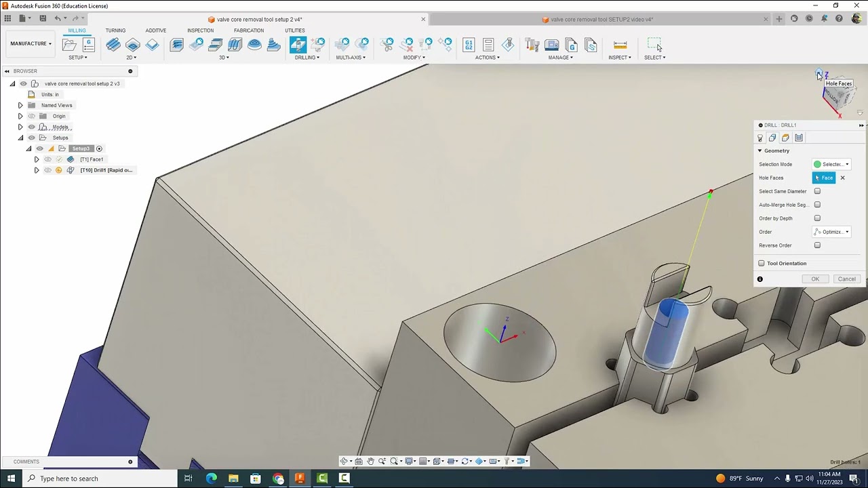This screenshot has height=488, width=868.
Task: Switch to the FABRICATION tab
Action: (249, 30)
